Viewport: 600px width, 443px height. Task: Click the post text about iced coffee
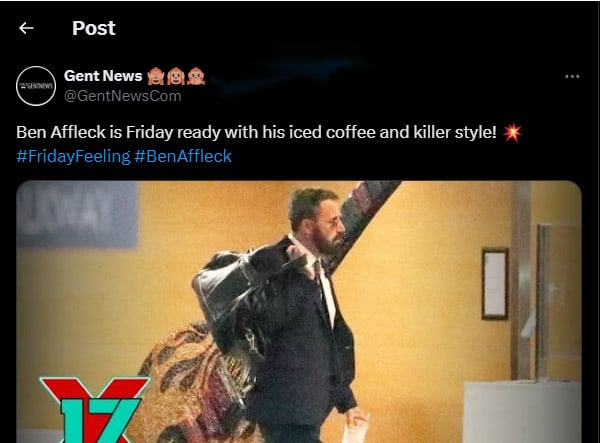click(256, 132)
